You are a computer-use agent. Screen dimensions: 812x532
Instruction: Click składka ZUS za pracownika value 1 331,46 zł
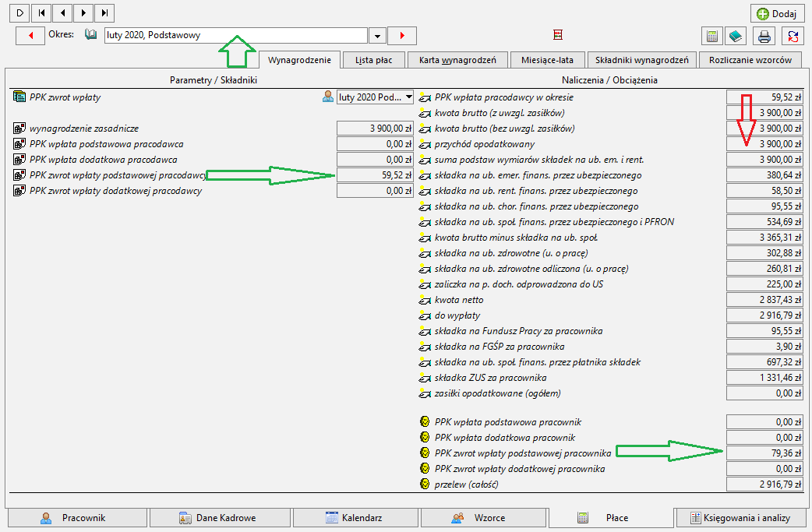[x=764, y=378]
